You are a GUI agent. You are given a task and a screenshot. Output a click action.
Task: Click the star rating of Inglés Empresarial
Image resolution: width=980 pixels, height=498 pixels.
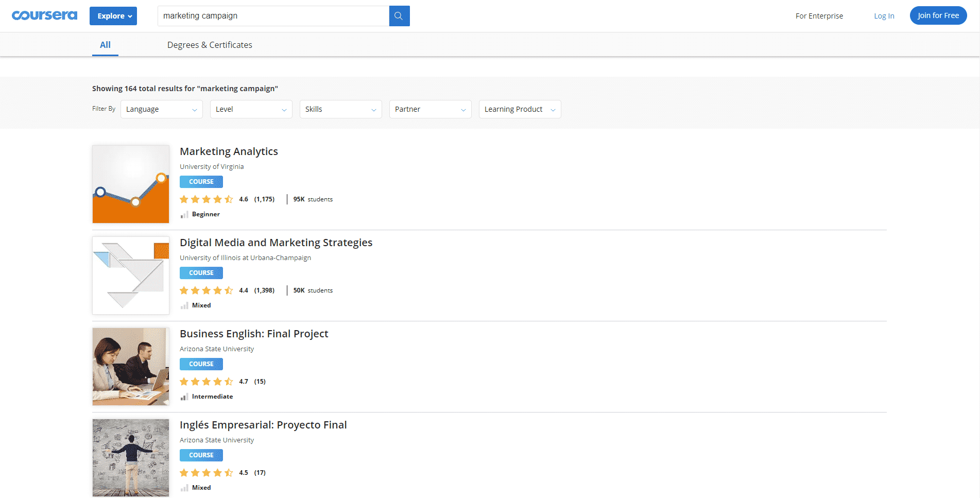point(207,473)
